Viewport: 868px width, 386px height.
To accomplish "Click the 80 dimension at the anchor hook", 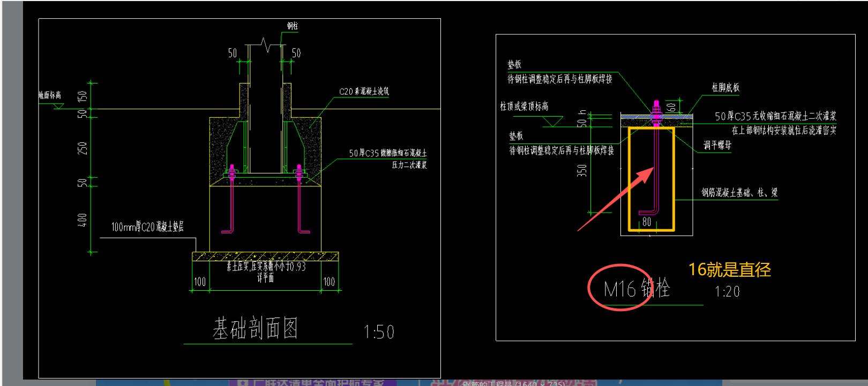I will click(x=647, y=222).
